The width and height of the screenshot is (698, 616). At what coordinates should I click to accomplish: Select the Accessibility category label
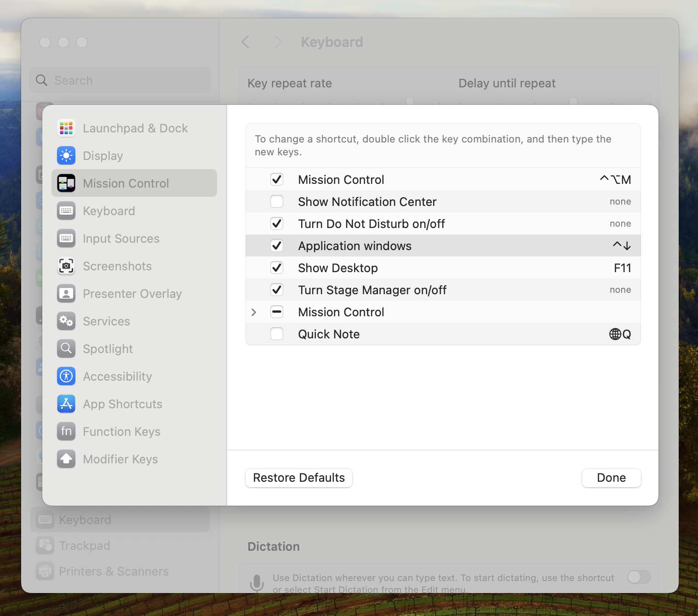pos(117,376)
